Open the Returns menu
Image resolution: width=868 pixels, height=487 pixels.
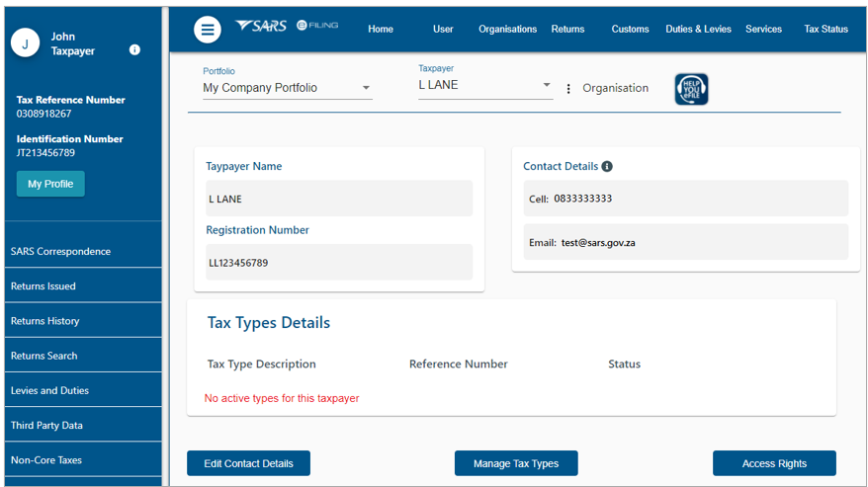[x=567, y=29]
